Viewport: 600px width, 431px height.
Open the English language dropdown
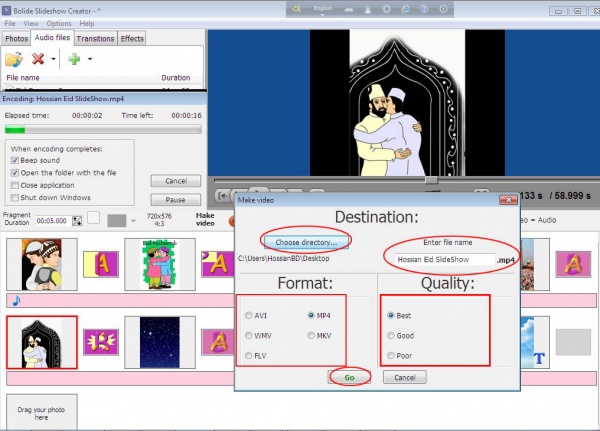click(x=323, y=10)
